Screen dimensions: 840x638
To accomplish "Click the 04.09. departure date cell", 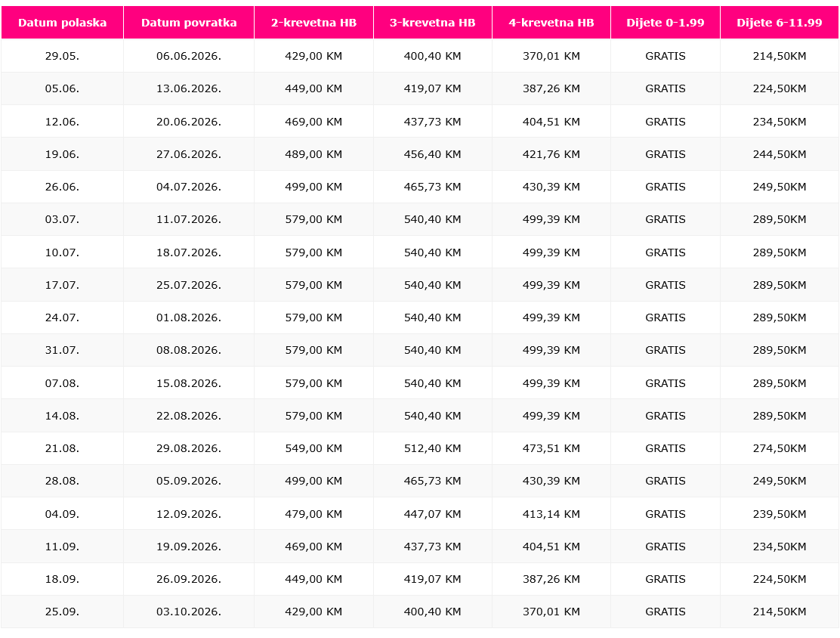I will (62, 514).
